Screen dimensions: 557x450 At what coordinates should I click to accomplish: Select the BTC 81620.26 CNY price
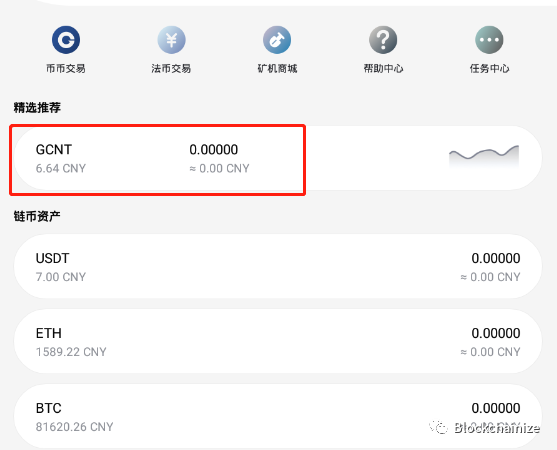click(x=74, y=427)
